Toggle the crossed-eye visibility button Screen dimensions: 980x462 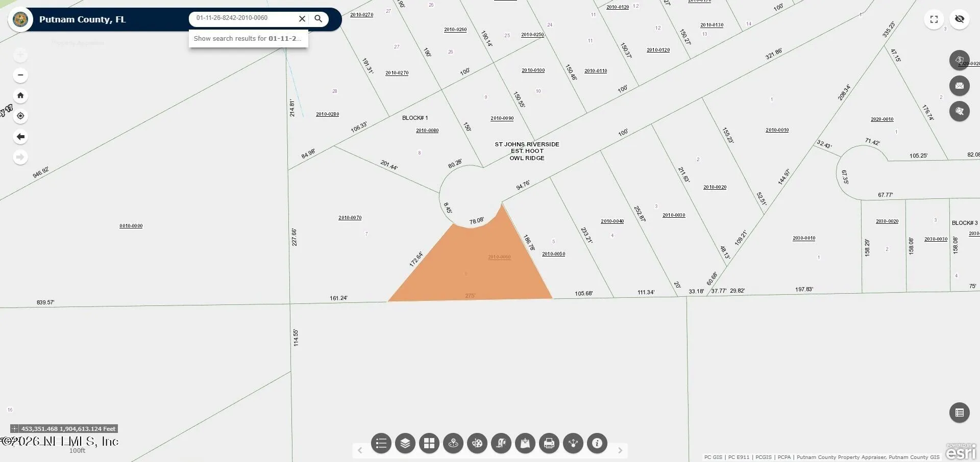(x=960, y=19)
